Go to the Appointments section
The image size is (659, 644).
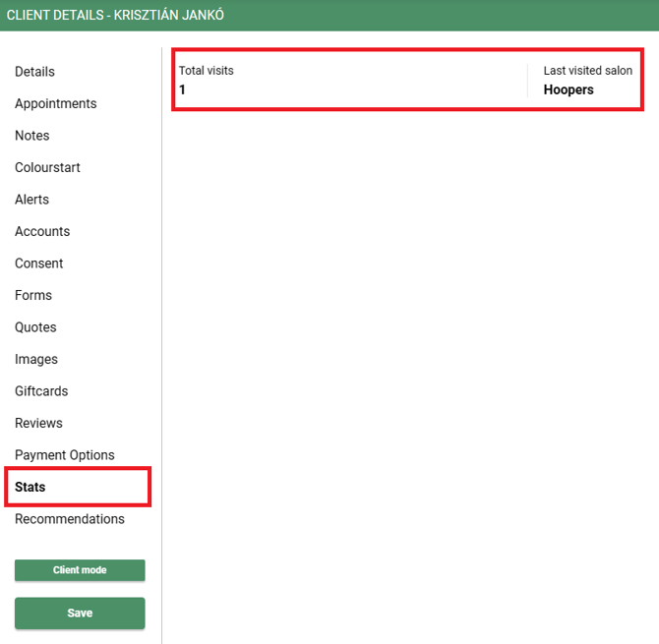click(55, 104)
